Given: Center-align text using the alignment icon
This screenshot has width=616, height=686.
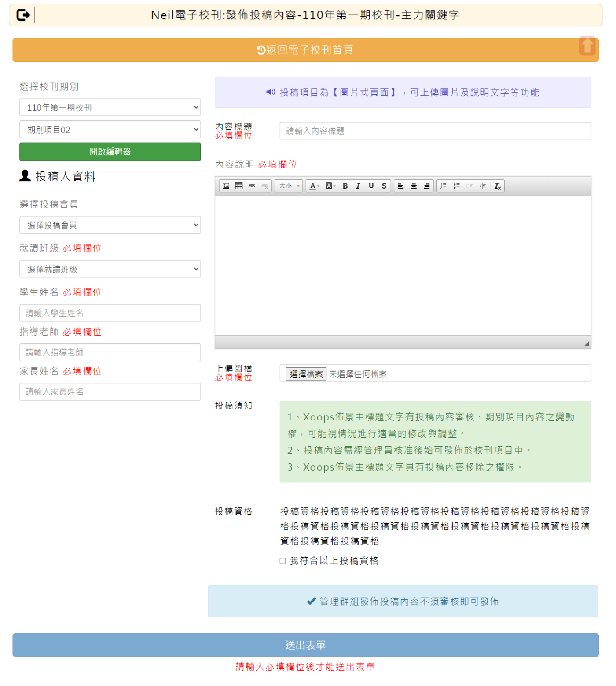Looking at the screenshot, I should click(x=413, y=186).
